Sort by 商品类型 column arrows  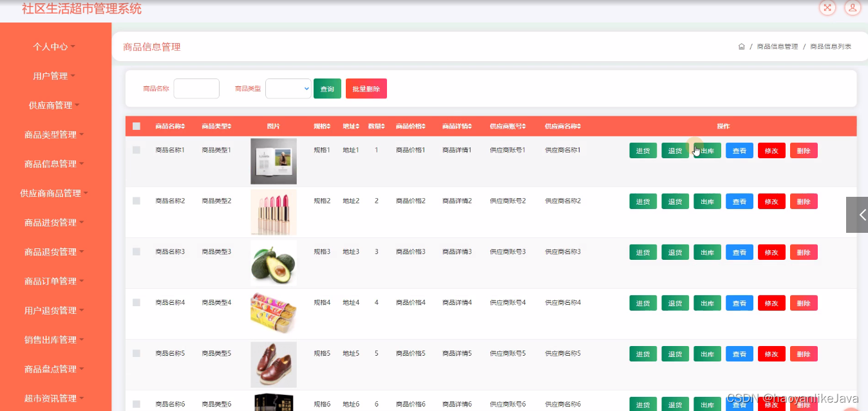coord(230,127)
